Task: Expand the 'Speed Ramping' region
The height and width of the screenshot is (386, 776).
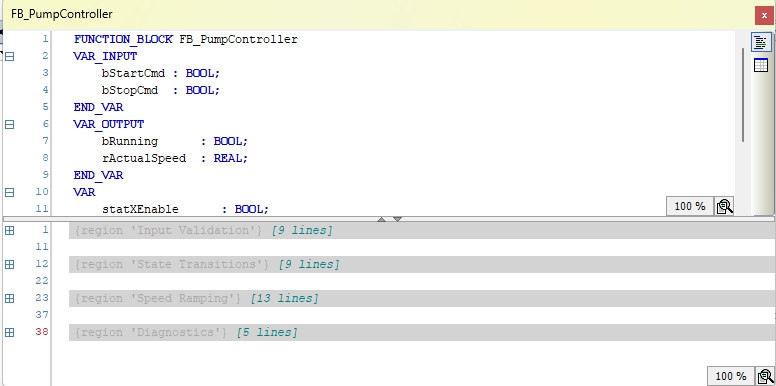Action: coord(9,298)
